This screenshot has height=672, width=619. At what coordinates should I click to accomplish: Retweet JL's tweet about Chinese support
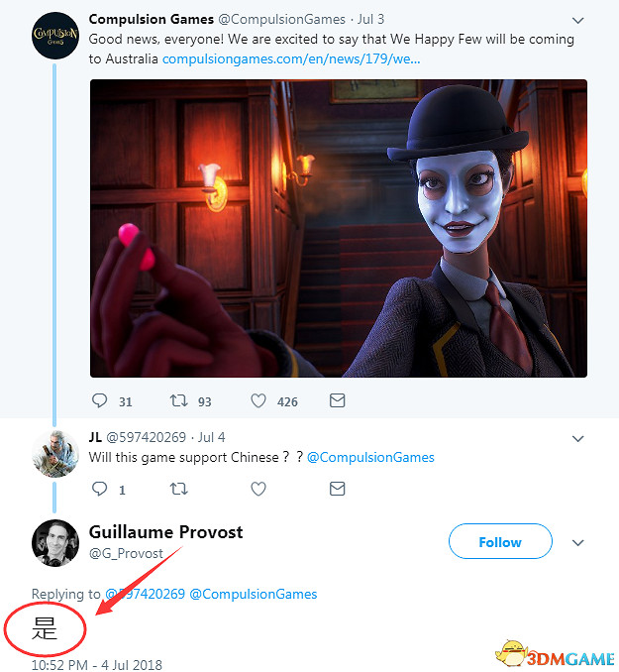(179, 489)
